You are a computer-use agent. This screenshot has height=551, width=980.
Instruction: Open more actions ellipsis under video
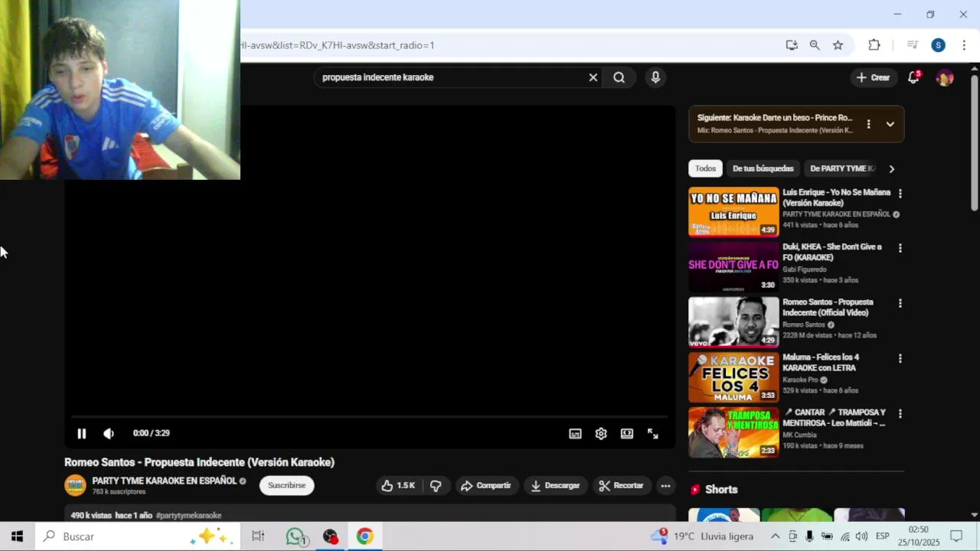pyautogui.click(x=665, y=485)
